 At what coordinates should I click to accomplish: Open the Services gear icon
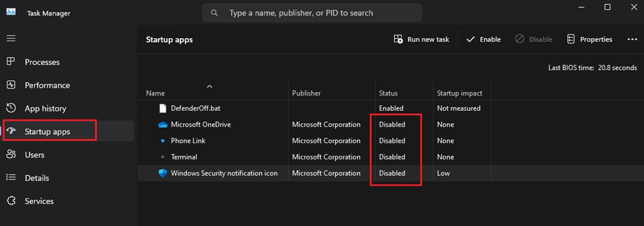click(11, 201)
